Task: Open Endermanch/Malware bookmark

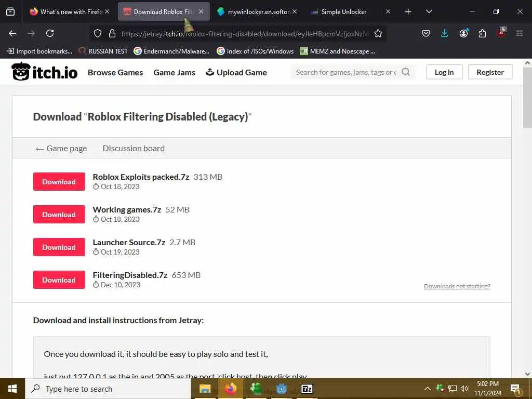Action: (x=171, y=51)
